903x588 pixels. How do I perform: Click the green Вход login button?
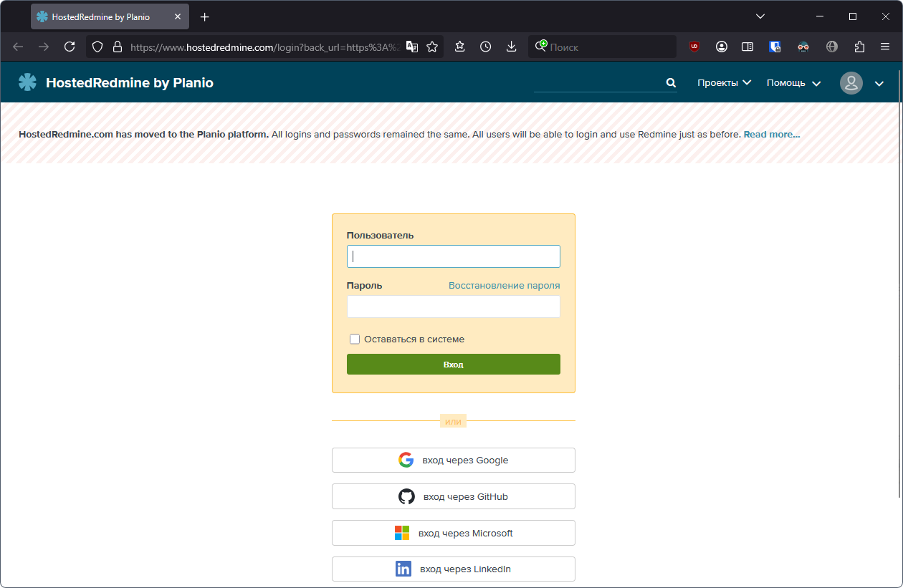coord(454,365)
